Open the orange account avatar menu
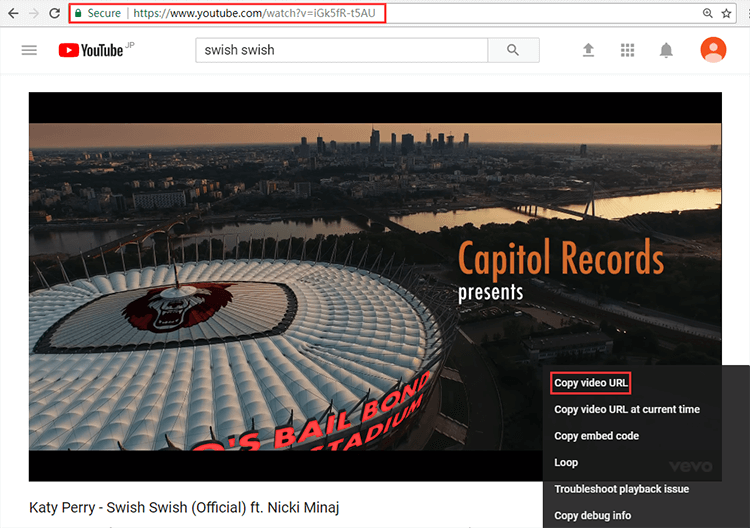This screenshot has height=528, width=750. click(x=713, y=50)
